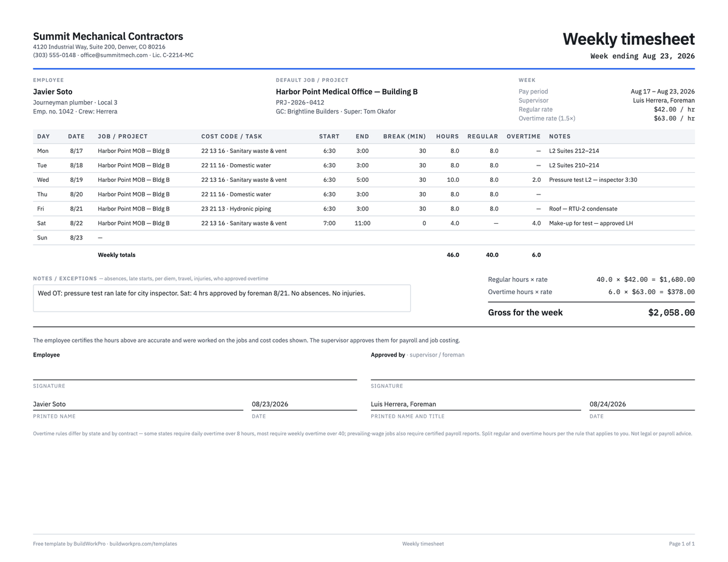Viewport: 728px width, 562px height.
Task: Click Thursday's '22 11 16 · Domestic water' cell
Action: 236,195
